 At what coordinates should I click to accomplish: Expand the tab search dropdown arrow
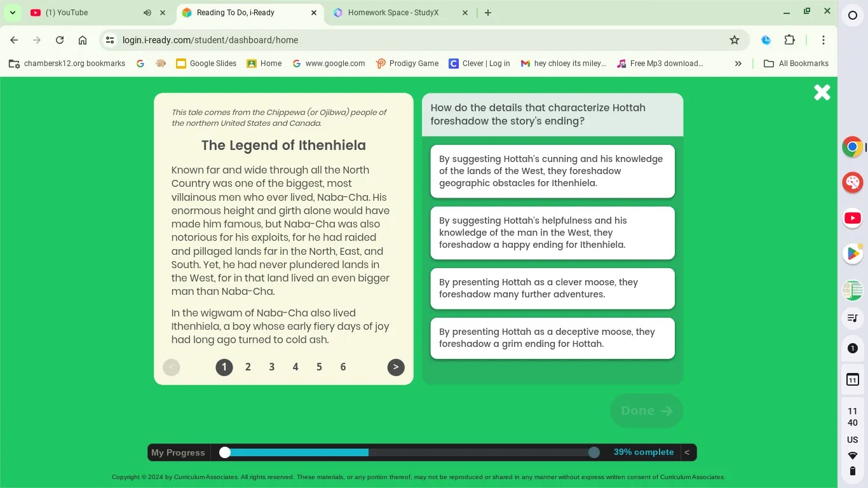[x=12, y=13]
